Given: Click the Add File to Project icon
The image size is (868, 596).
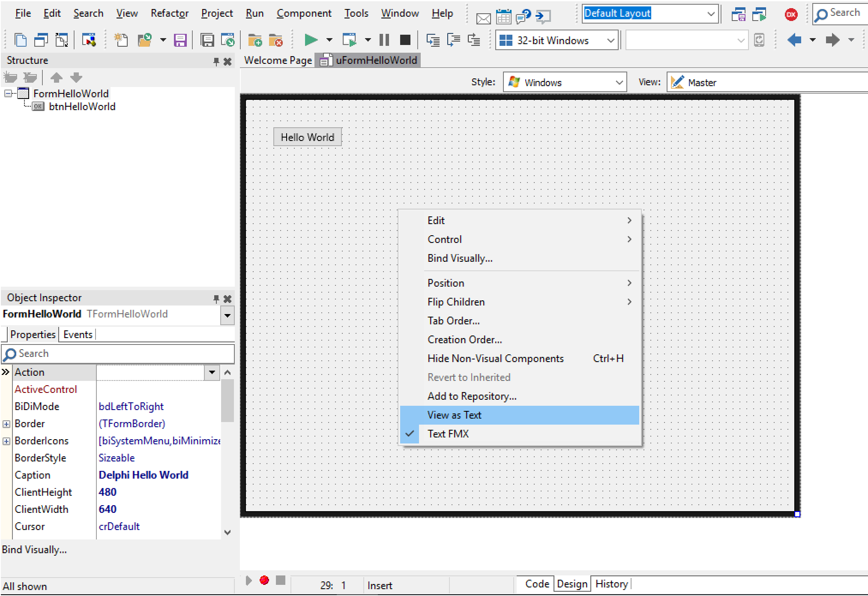Looking at the screenshot, I should pyautogui.click(x=255, y=40).
